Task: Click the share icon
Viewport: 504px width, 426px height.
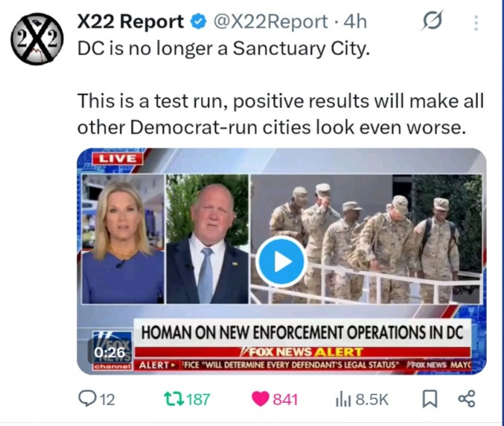Action: click(x=466, y=399)
